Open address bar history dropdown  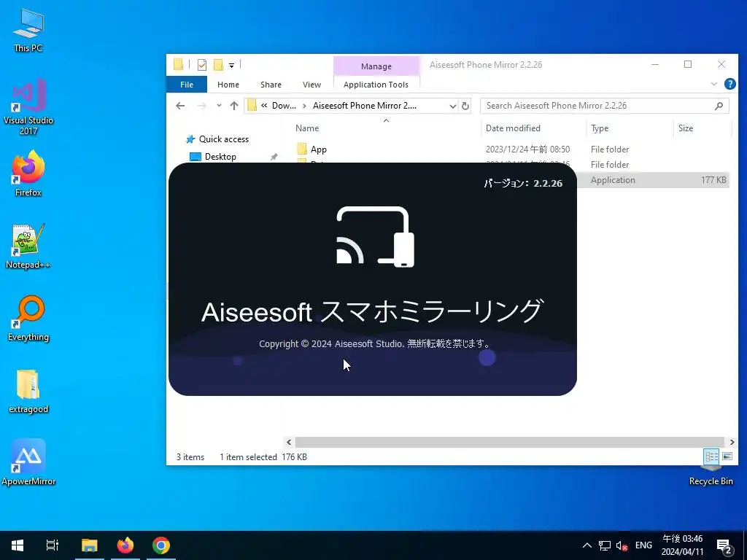pyautogui.click(x=452, y=106)
